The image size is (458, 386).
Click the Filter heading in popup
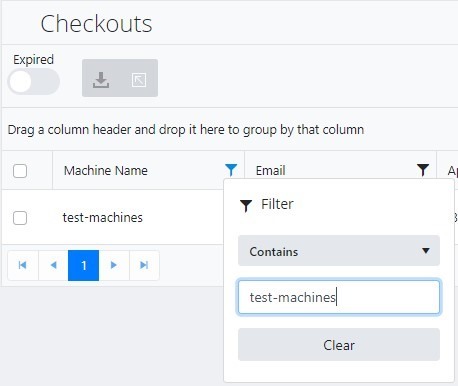point(277,204)
